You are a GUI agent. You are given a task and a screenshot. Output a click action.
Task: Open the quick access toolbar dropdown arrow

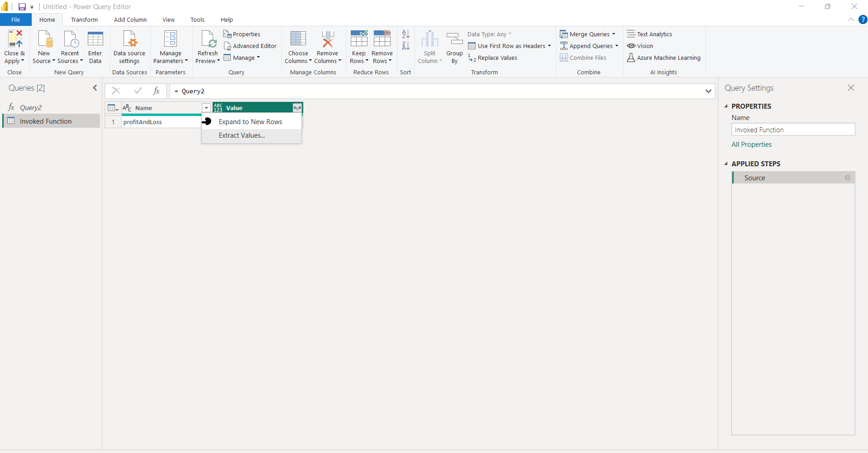click(x=32, y=7)
